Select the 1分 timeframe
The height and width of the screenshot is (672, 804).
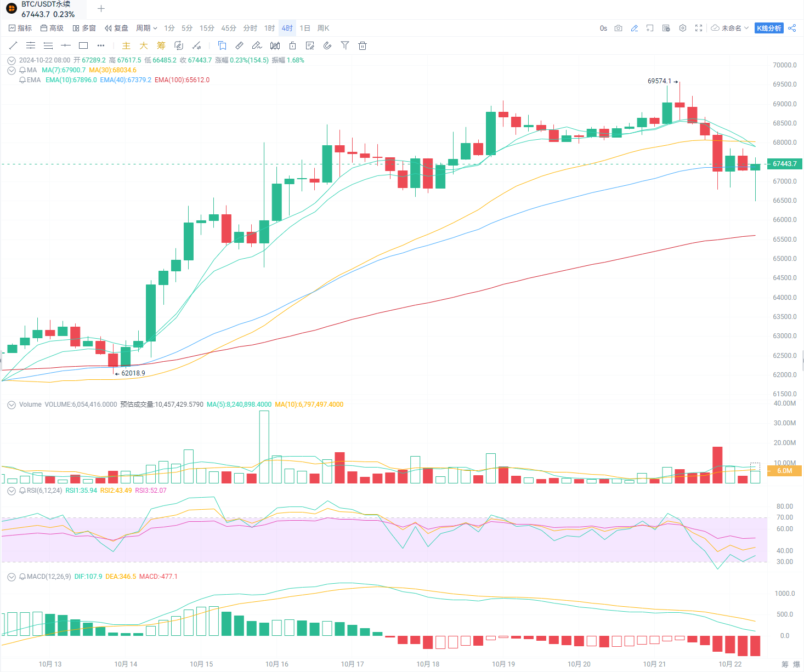point(169,28)
